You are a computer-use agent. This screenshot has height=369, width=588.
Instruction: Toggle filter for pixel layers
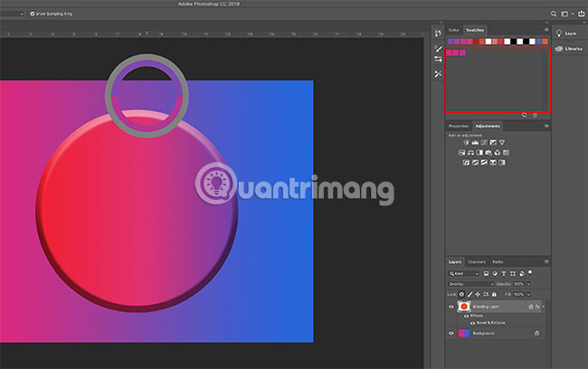point(486,274)
